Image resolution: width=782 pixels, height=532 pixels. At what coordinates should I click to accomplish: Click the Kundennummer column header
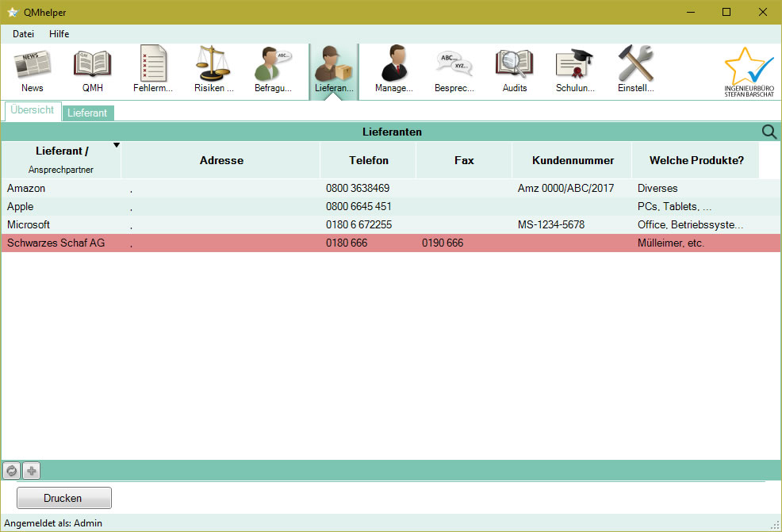coord(572,160)
